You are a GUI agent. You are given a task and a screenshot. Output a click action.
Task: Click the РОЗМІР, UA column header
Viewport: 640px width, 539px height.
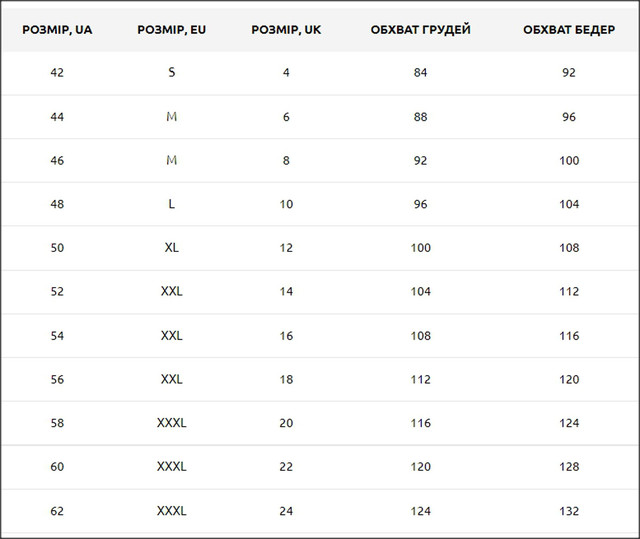click(x=57, y=30)
